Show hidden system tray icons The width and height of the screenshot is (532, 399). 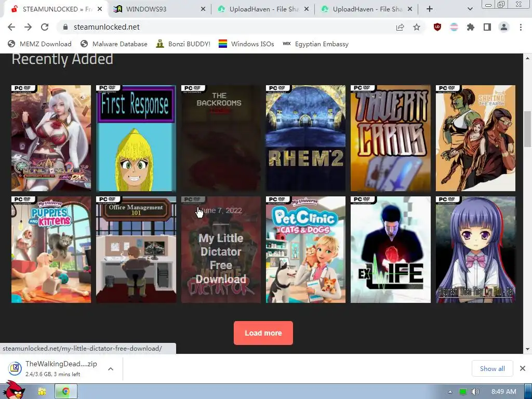coord(450,392)
